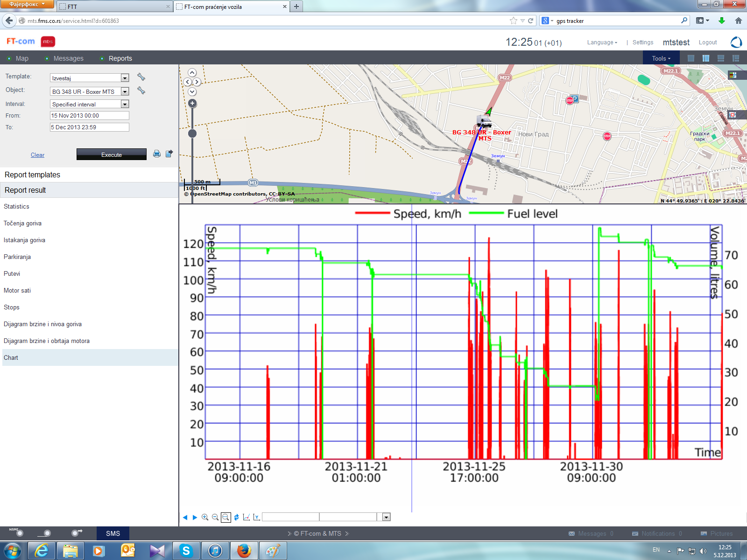Click the Clear link
Screen dimensions: 747x560
coord(37,155)
